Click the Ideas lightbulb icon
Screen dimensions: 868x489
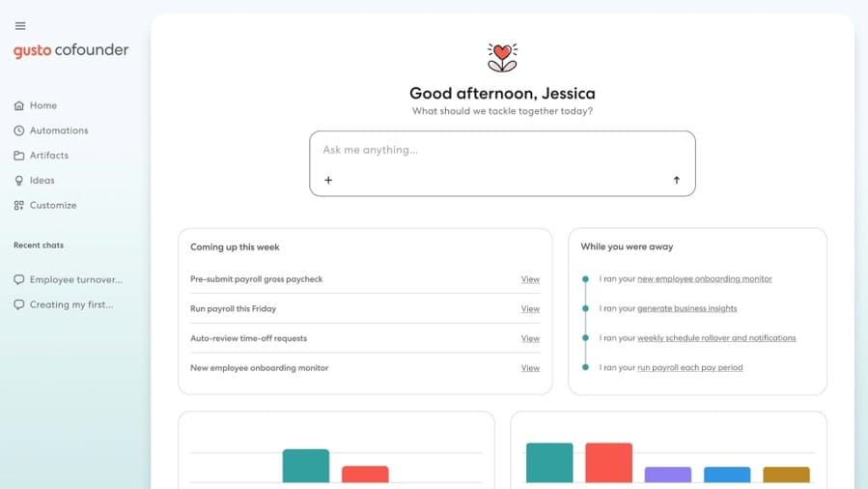pos(18,181)
